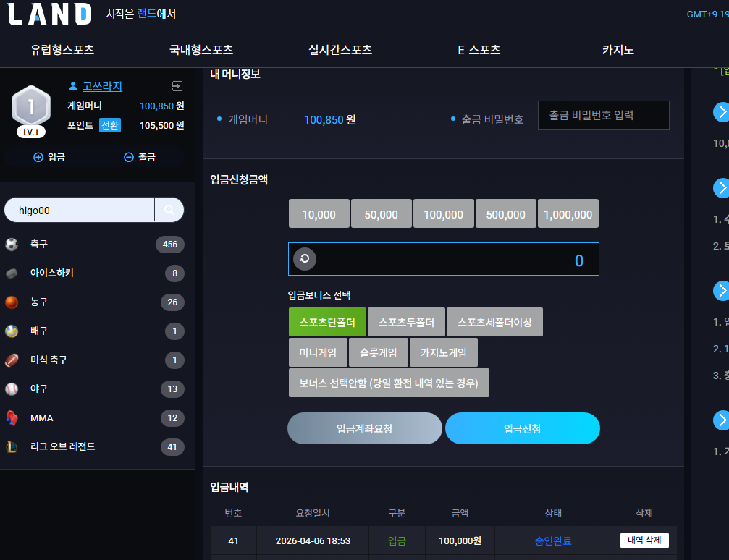Screen dimensions: 729x560
Task: Expand the bottom blue chevron on the right panel
Action: [x=721, y=420]
